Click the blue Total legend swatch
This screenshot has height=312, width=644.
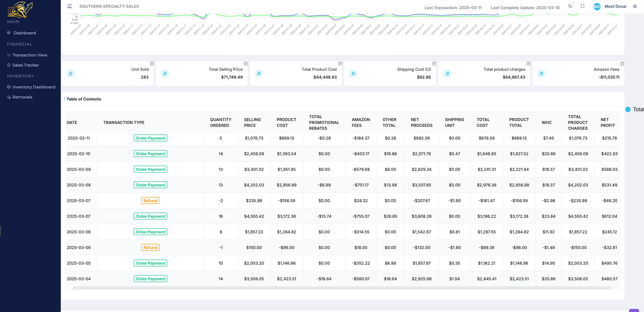[628, 109]
